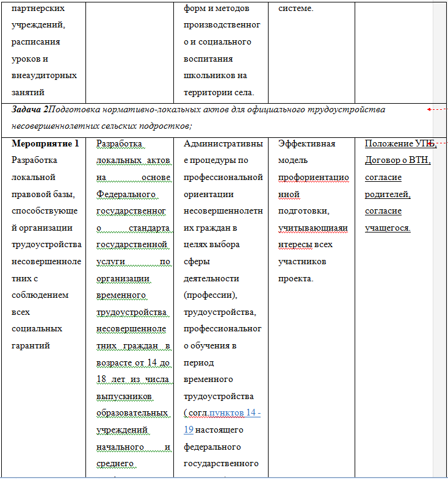Click the text "правовой базы,"
Image resolution: width=448 pixels, height=479 pixels.
pos(43,194)
